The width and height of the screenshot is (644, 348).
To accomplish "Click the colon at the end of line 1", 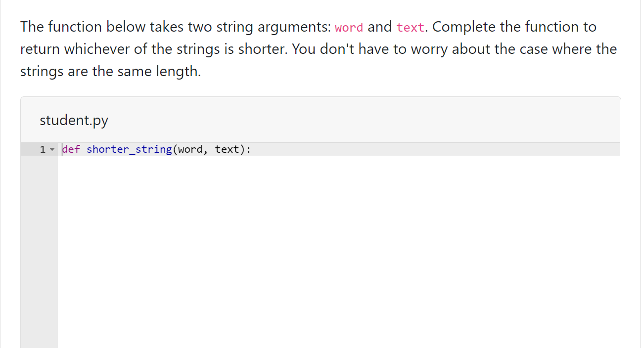I will coord(249,149).
